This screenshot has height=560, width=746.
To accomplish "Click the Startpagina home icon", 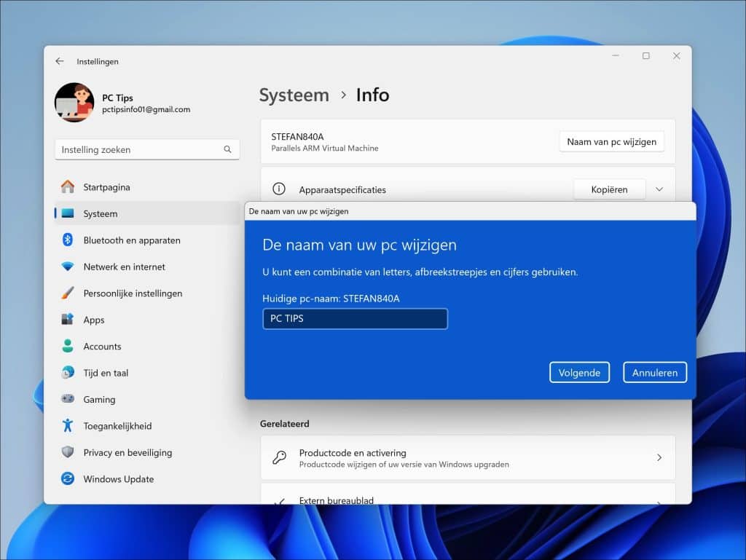I will (68, 187).
